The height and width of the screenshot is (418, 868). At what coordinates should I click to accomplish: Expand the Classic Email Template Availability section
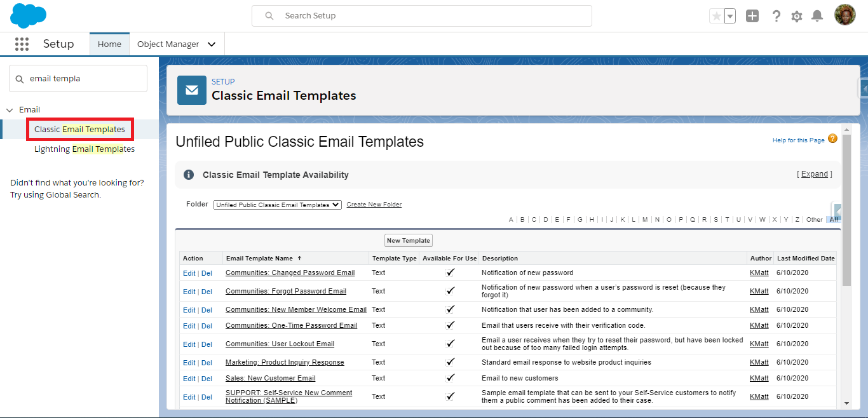click(x=815, y=174)
